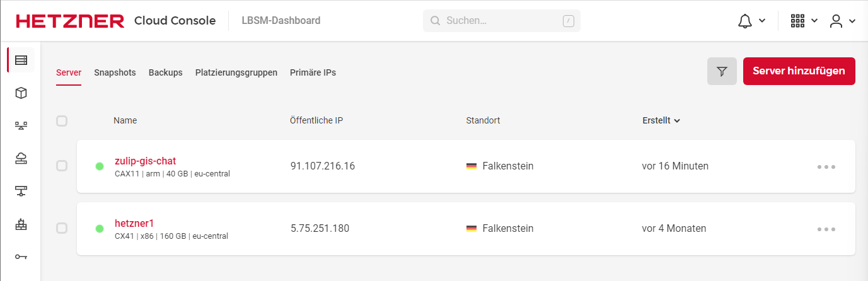Image resolution: width=868 pixels, height=281 pixels.
Task: Switch to the Primäre IPs tab
Action: click(x=313, y=72)
